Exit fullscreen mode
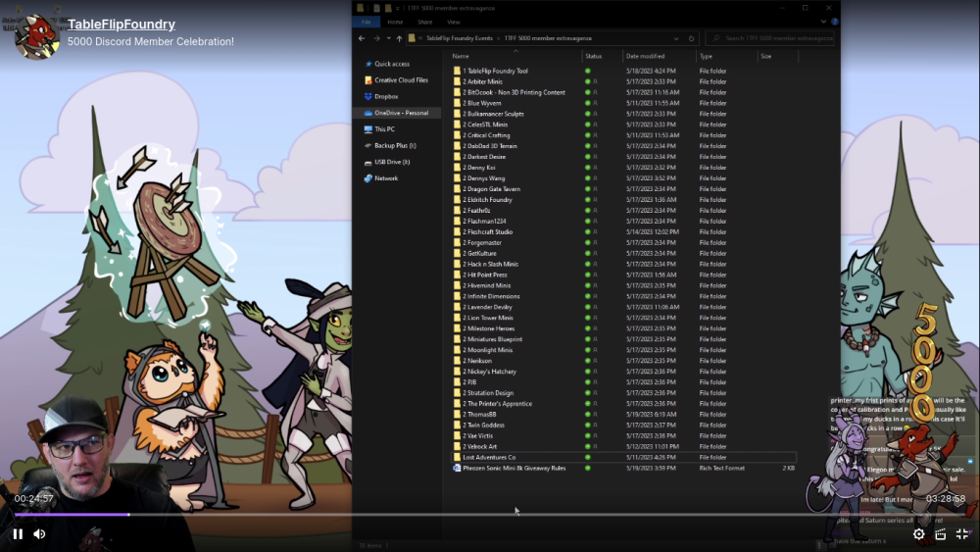Screen dimensions: 980x552 coord(962,534)
